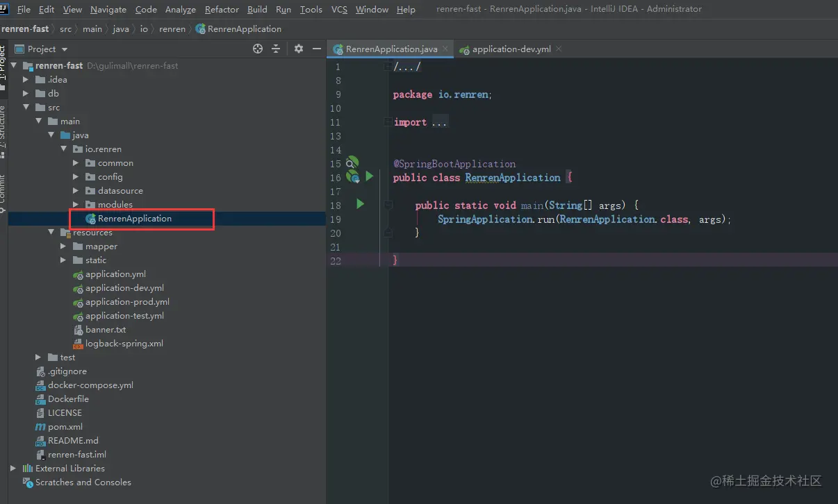Screen dimensions: 838x504
Task: Click the java breadcrumb segment
Action: [x=121, y=29]
